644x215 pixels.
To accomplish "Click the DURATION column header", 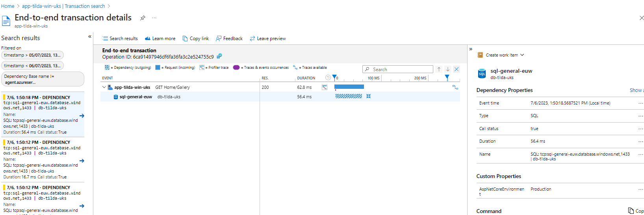I will [x=306, y=78].
